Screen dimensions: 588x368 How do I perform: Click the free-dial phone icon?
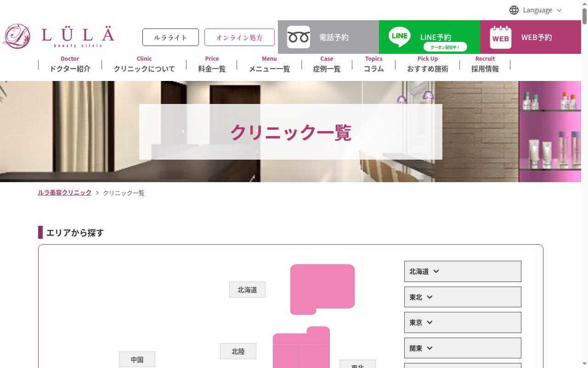(299, 37)
